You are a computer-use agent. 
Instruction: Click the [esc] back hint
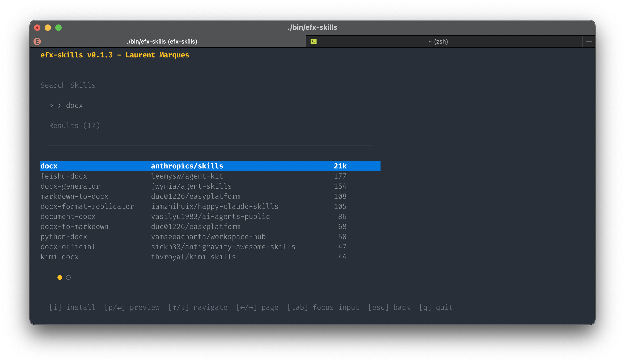coord(389,307)
